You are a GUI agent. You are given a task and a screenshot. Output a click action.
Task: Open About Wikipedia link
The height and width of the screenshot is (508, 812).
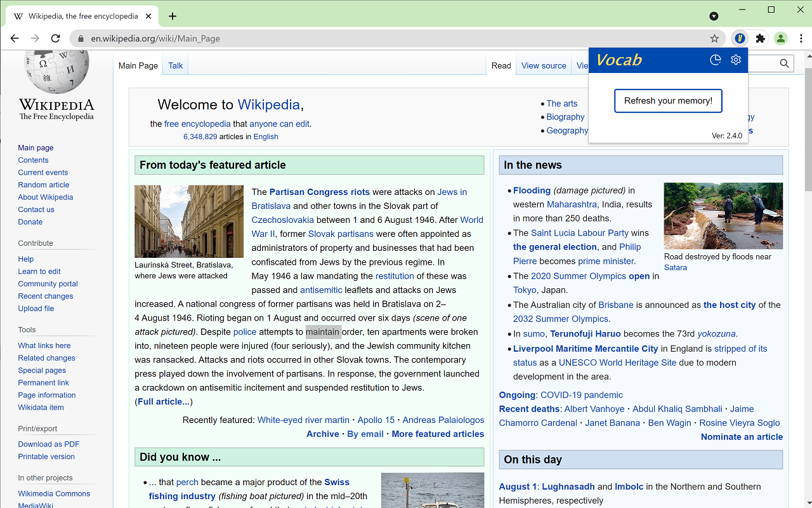(46, 197)
